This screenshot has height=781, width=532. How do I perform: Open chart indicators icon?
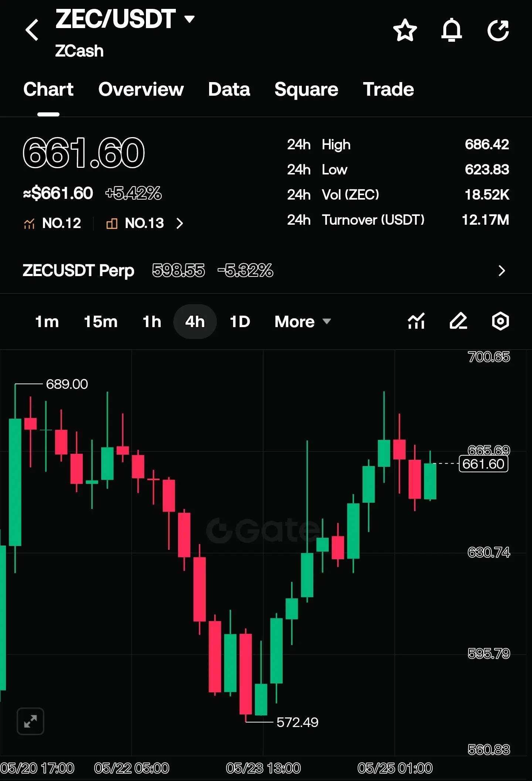[416, 321]
